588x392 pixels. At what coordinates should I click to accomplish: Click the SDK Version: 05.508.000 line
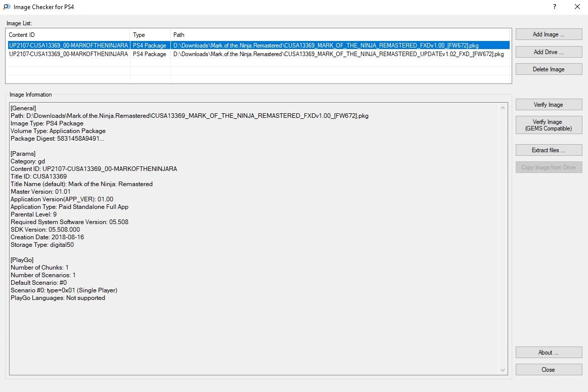click(x=45, y=229)
